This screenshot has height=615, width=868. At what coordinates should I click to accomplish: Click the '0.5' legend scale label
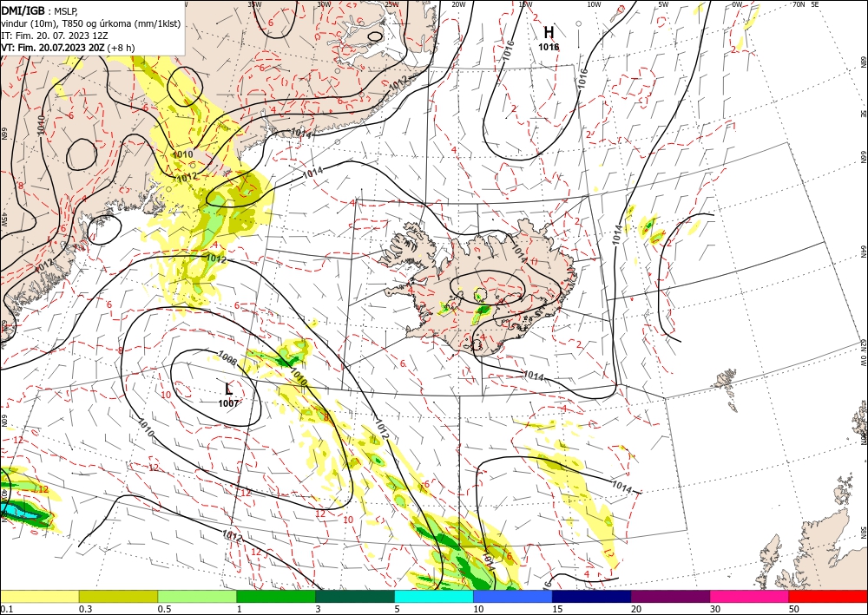click(163, 609)
